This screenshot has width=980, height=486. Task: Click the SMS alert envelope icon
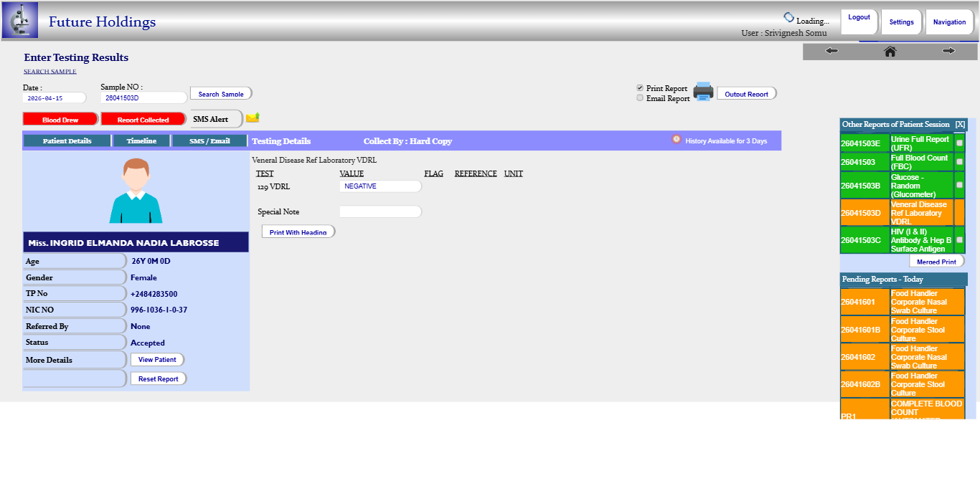tap(253, 118)
